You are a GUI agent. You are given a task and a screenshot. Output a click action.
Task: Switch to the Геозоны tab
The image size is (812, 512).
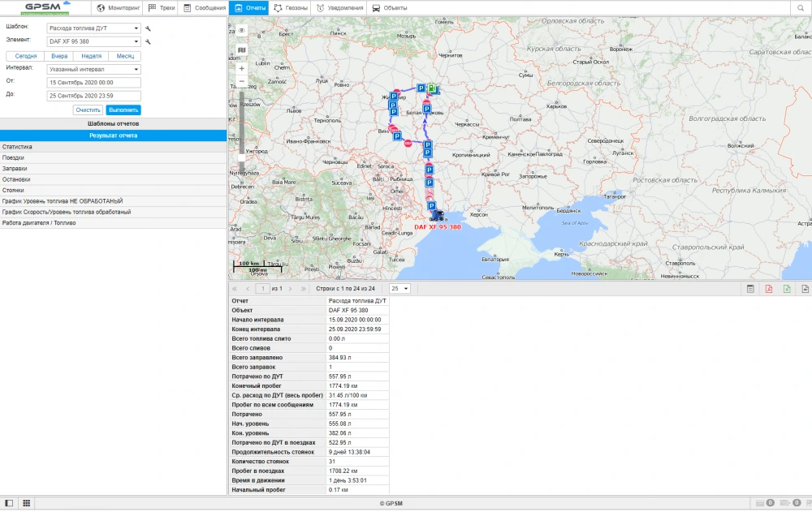tap(291, 8)
